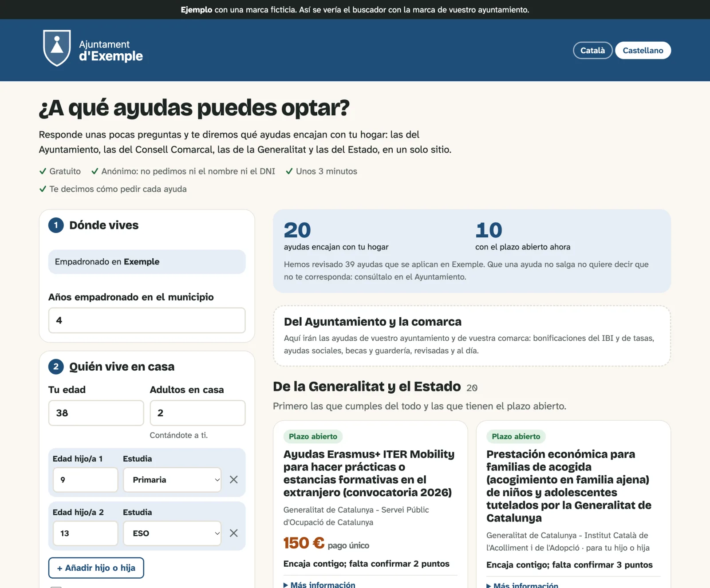
Task: Remove hijo/a 1 with the X icon
Action: (234, 480)
